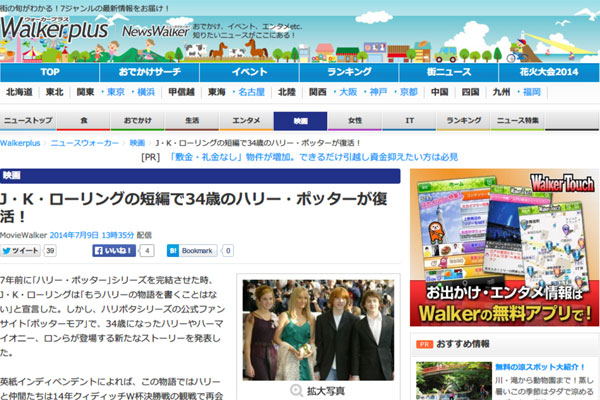Select the 名古屋 city link
This screenshot has height=400, width=600.
251,92
